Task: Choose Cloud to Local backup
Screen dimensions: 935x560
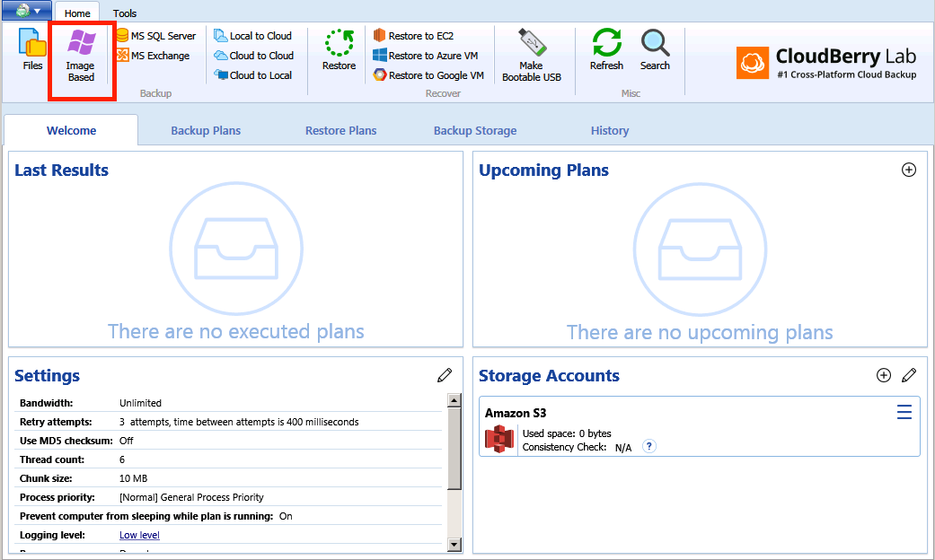Action: click(252, 75)
